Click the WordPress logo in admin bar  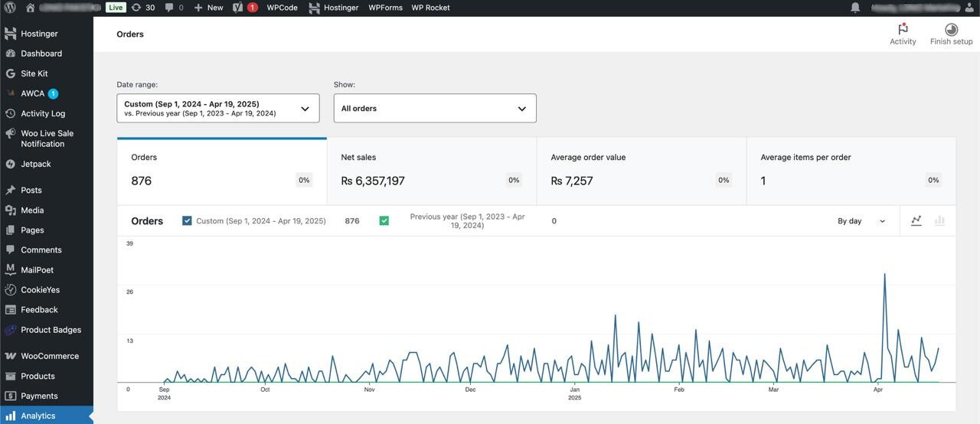[10, 8]
